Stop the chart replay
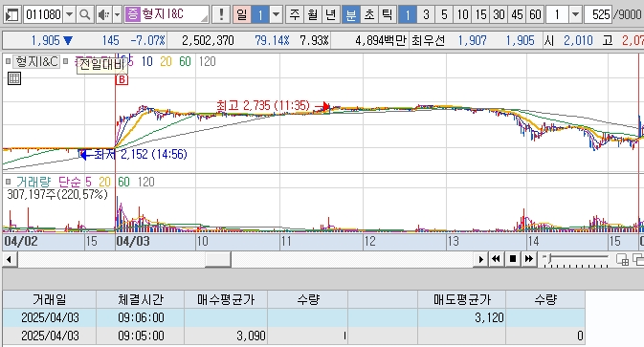 click(513, 259)
